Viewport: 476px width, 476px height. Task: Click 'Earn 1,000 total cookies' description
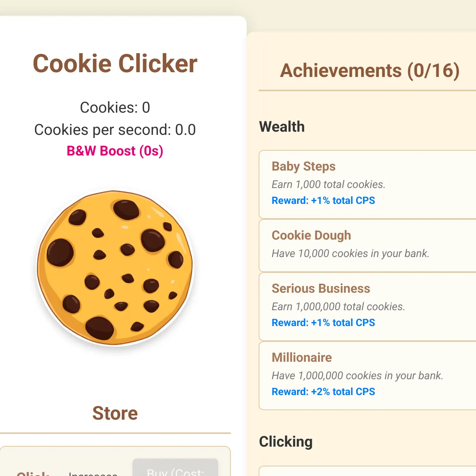(x=328, y=184)
